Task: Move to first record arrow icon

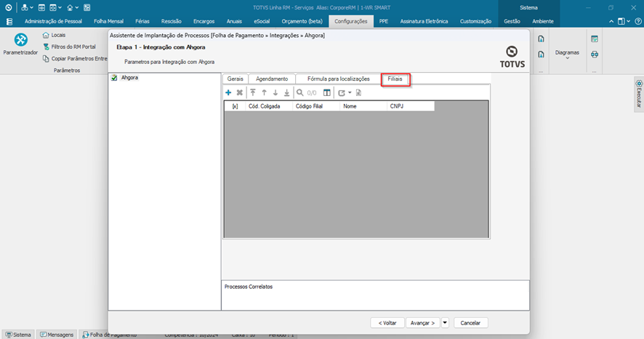Action: coord(253,93)
